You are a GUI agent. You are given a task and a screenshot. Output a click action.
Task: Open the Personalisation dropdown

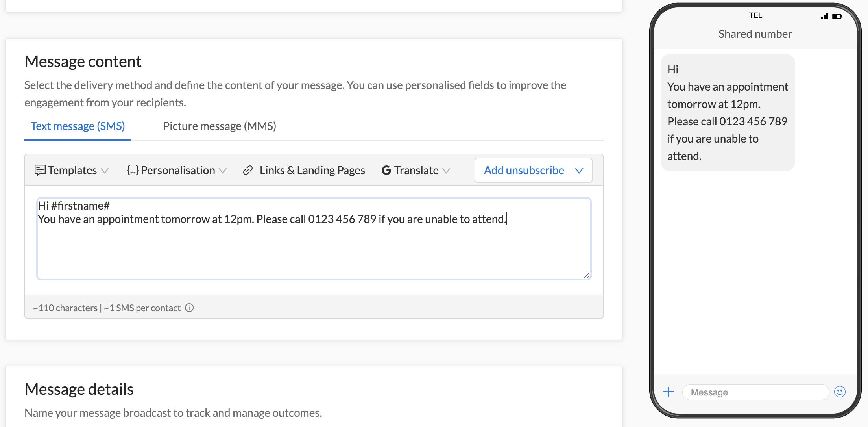click(223, 171)
